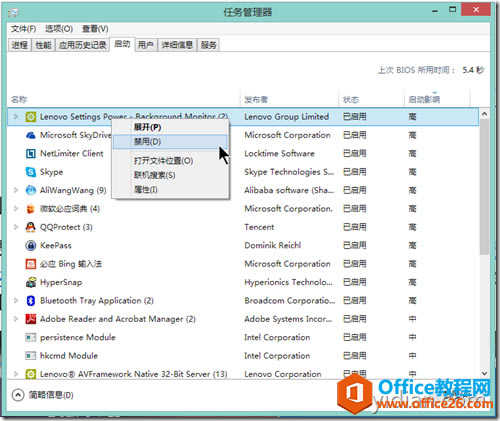Choose 展开(P) in the context menu

(171, 127)
